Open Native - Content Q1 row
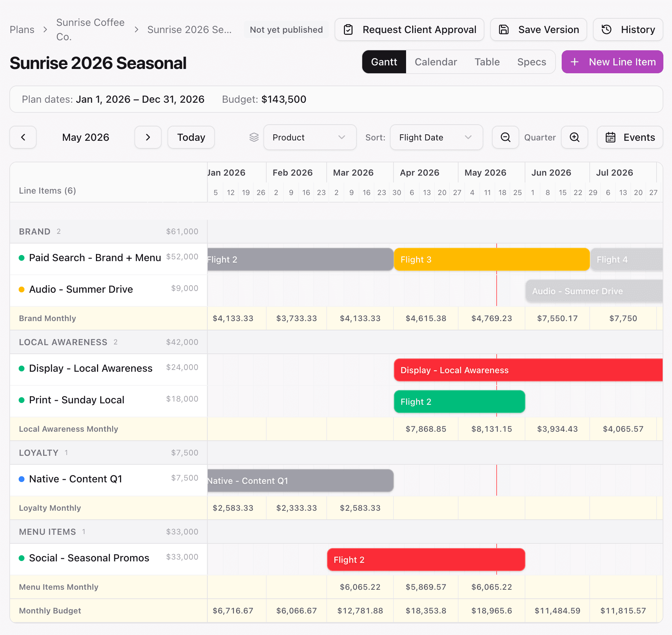 [109, 481]
